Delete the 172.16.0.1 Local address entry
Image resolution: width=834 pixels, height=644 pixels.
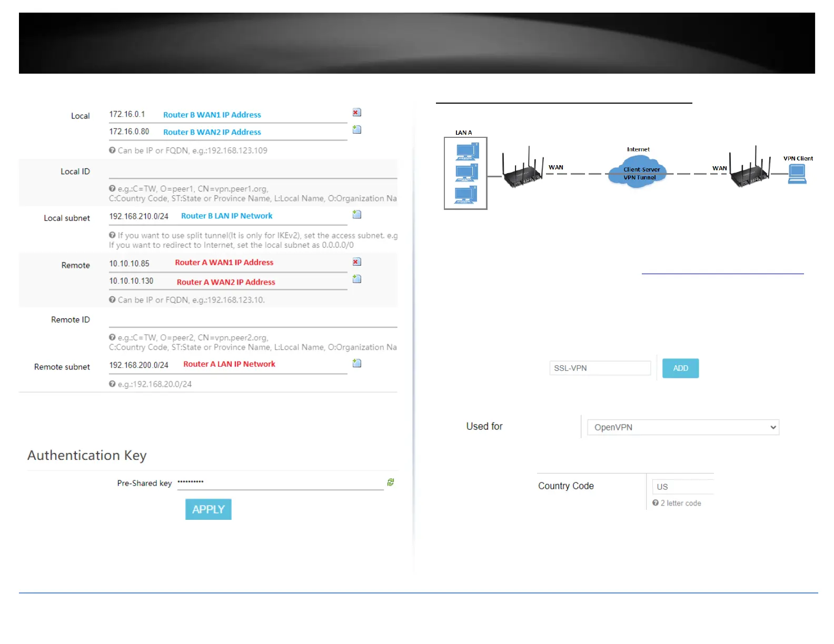click(356, 113)
